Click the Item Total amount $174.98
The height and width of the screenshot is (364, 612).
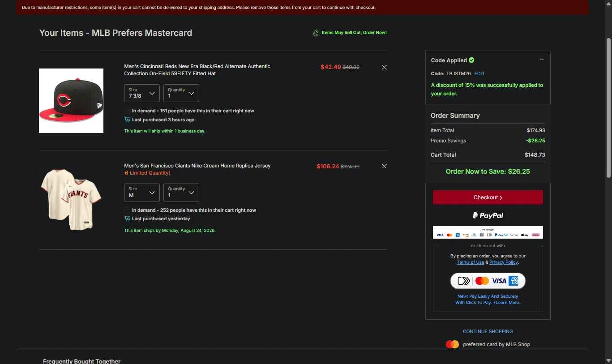click(536, 130)
